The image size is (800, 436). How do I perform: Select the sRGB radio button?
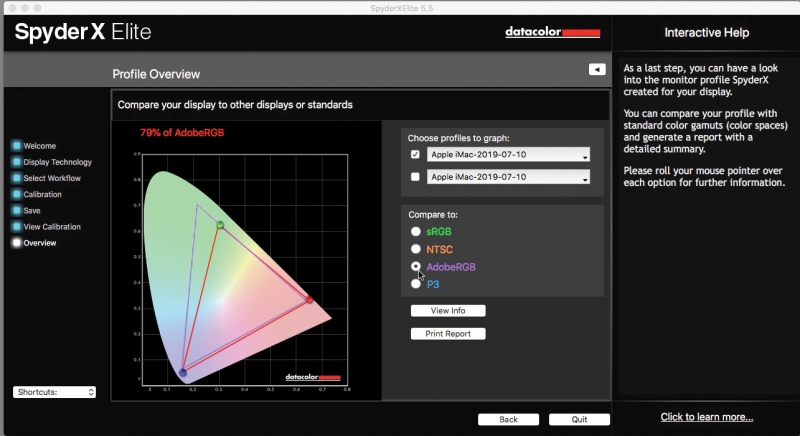(416, 232)
